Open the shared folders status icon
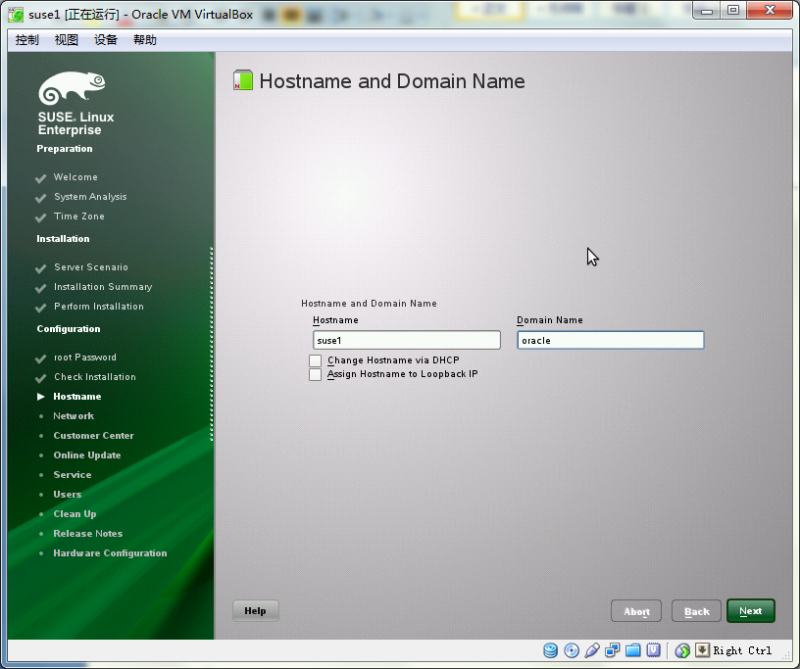 pos(633,650)
